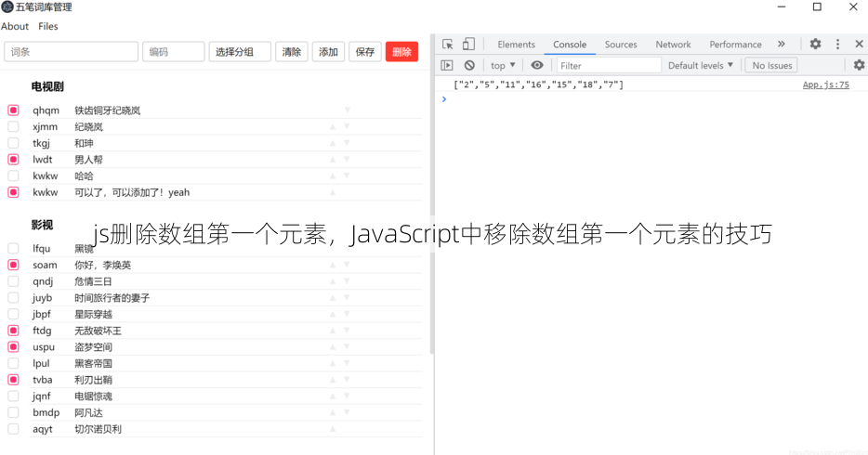Uncheck the qhqm 铁齿铜牙纪晓岚 checkbox
This screenshot has height=455, width=868.
point(13,110)
